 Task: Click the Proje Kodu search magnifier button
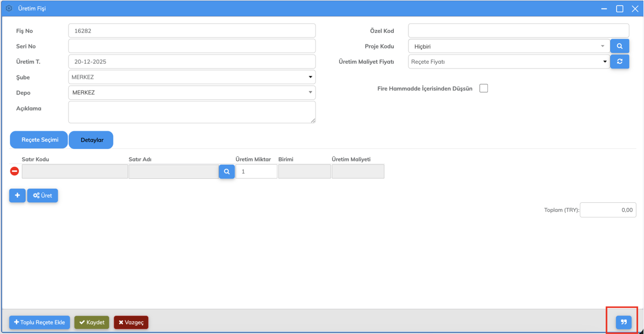click(x=619, y=46)
